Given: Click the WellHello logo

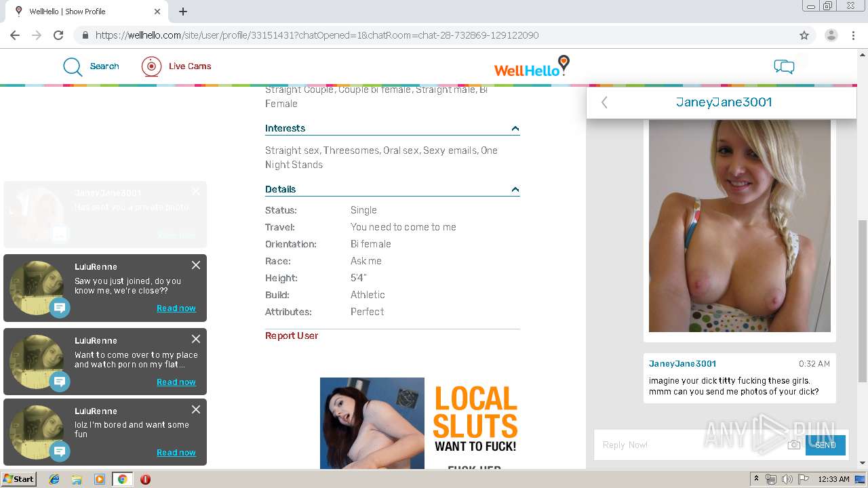Looking at the screenshot, I should point(532,66).
